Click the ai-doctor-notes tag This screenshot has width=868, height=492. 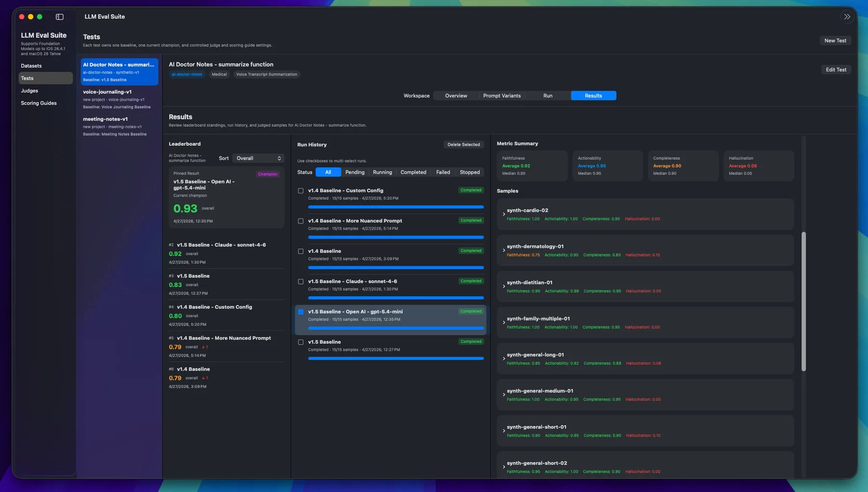pyautogui.click(x=187, y=75)
